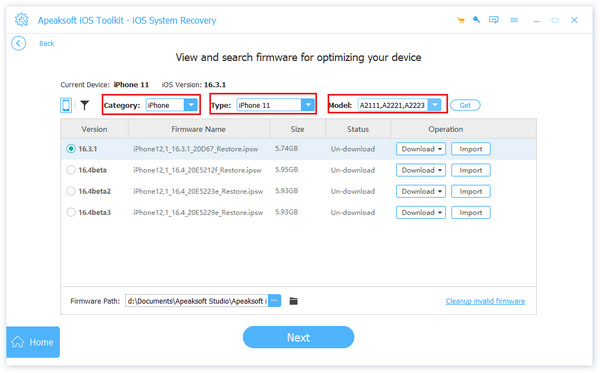Open the Model dropdown showing A2111

point(399,105)
